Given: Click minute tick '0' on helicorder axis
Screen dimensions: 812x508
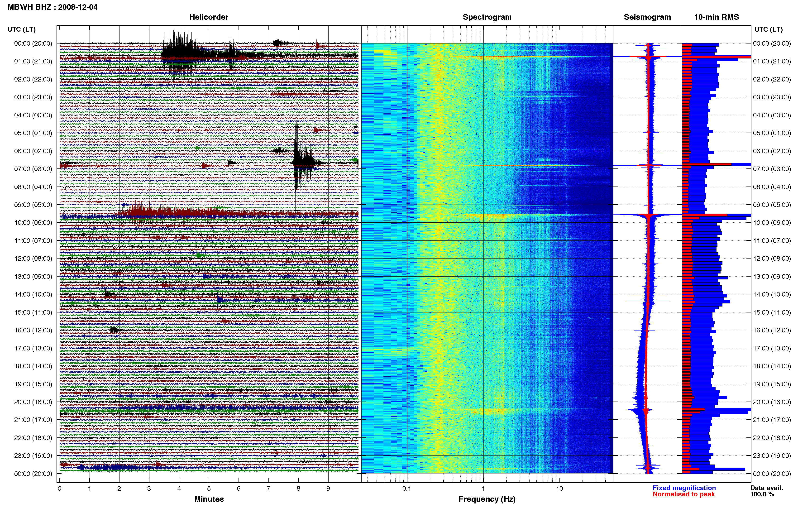Looking at the screenshot, I should tap(59, 489).
